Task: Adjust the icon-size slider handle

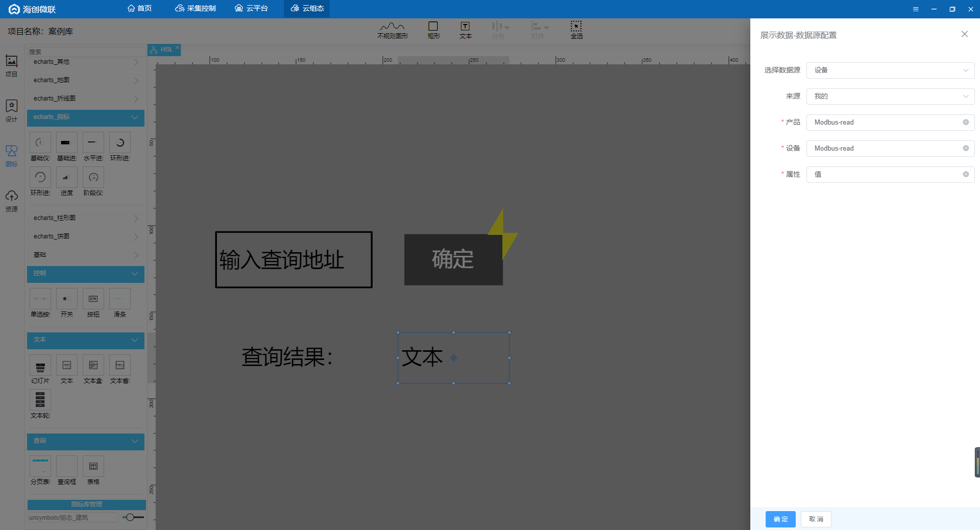Action: click(x=130, y=518)
